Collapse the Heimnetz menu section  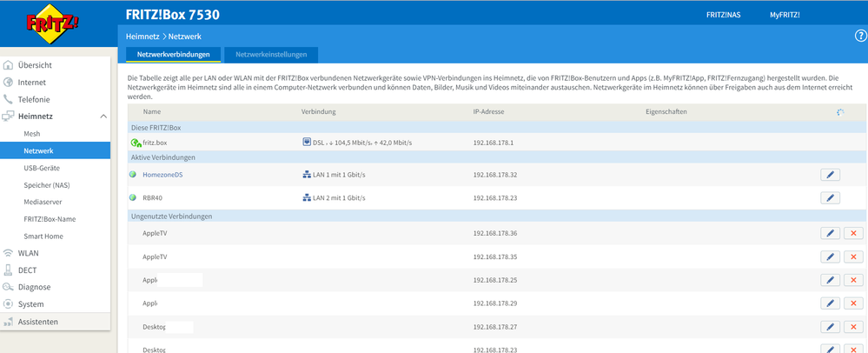point(103,117)
